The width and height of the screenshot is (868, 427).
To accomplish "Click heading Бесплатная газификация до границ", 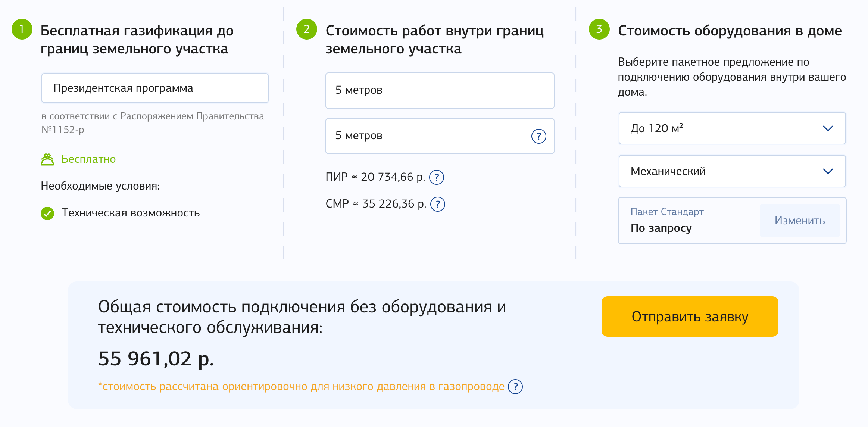I will pos(137,40).
